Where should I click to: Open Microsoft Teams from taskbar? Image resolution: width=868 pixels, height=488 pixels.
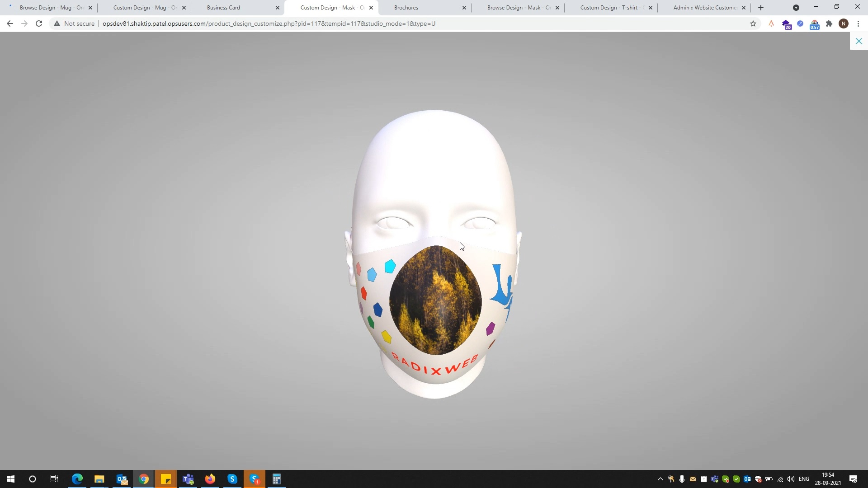188,479
